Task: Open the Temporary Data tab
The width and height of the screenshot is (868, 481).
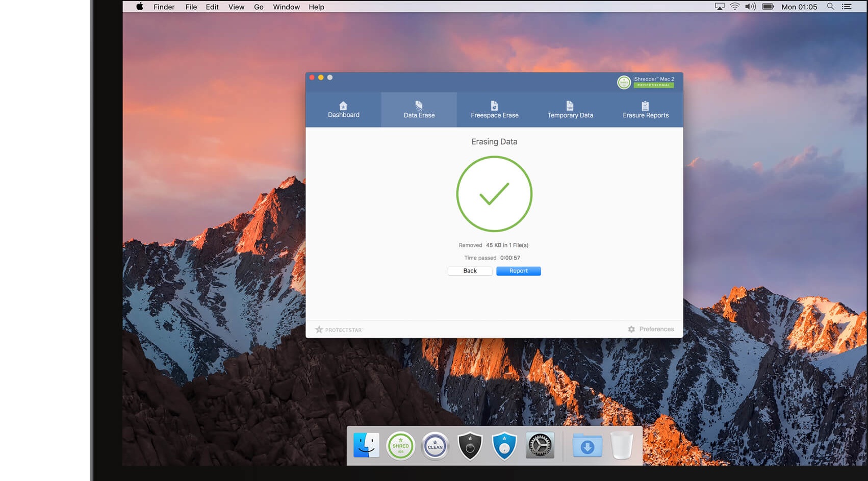Action: (570, 110)
